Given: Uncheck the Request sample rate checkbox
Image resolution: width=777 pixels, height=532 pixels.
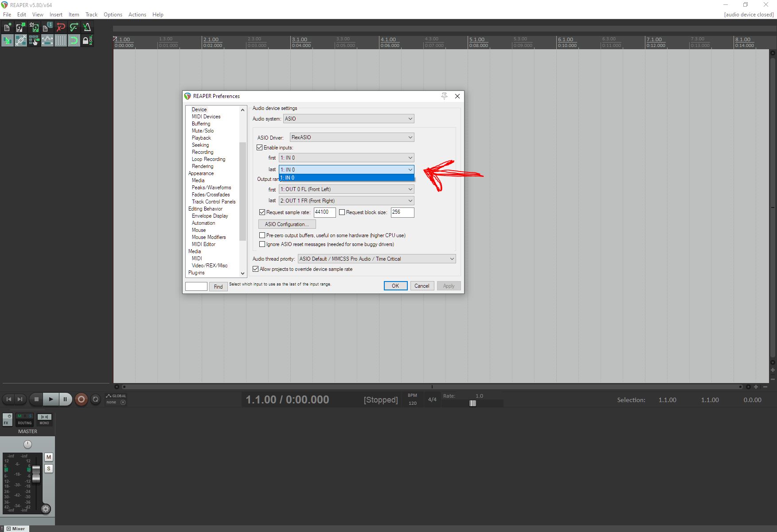Looking at the screenshot, I should coord(262,212).
